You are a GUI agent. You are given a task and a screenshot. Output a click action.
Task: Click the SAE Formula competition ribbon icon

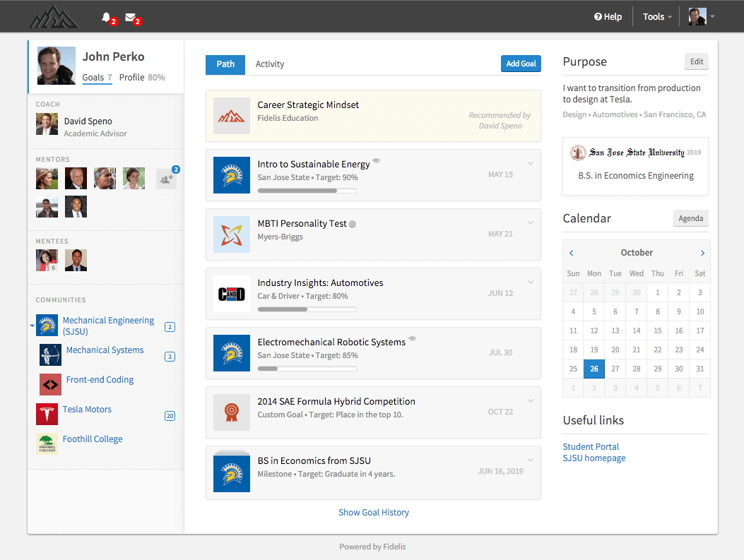point(232,412)
